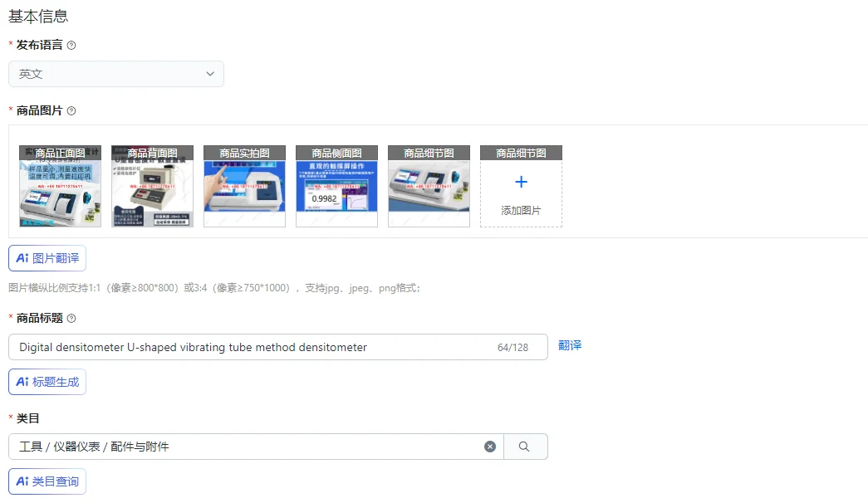Select the filled 商品细节图 thumbnail

(x=429, y=186)
